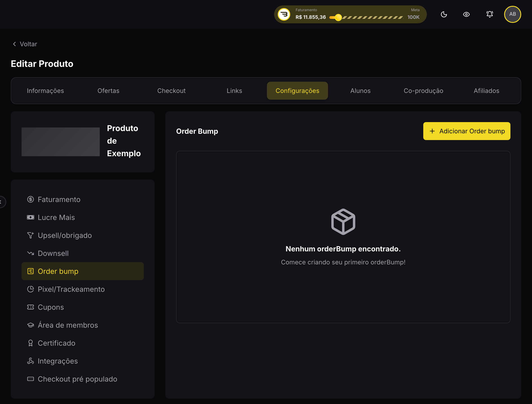Open Cupons settings section
Screen dimensions: 532x404
coord(83,307)
